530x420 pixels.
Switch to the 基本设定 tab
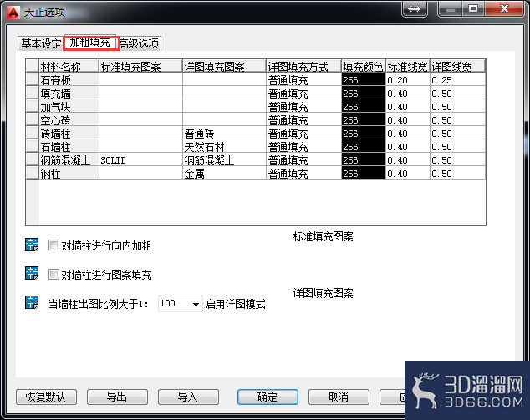pyautogui.click(x=41, y=43)
